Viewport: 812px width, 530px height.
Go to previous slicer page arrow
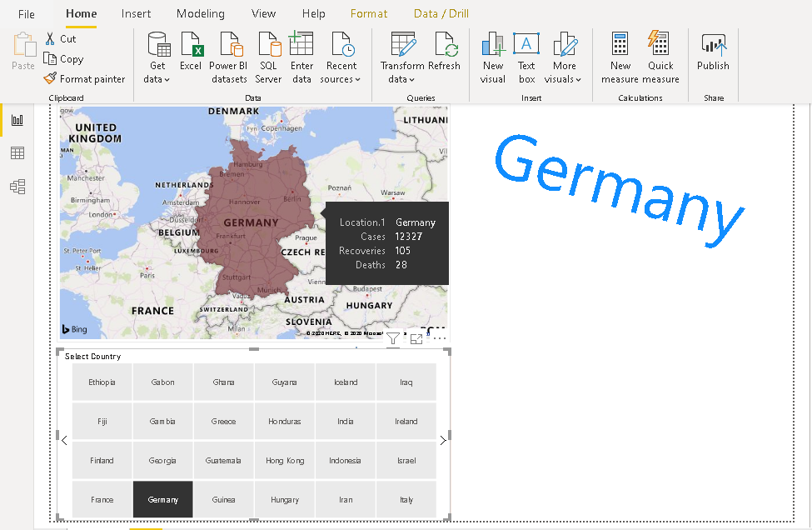click(x=64, y=440)
